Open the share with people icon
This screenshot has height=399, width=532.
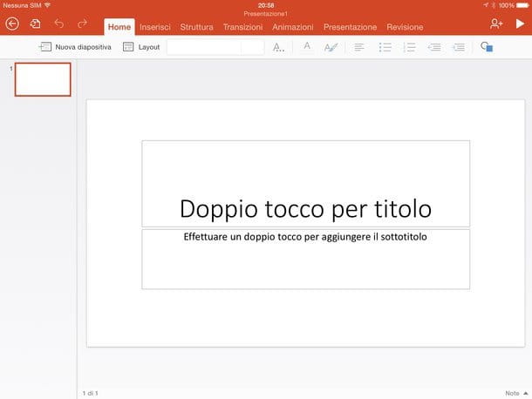click(x=496, y=24)
